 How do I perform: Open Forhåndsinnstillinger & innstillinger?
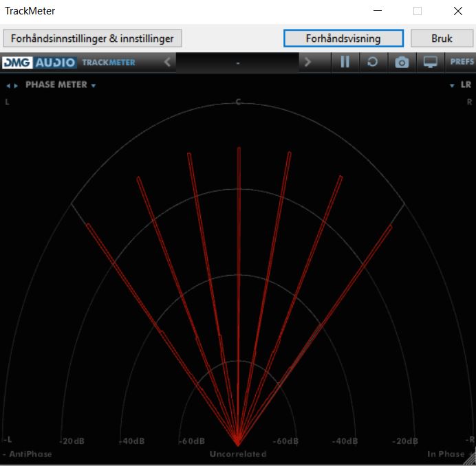pos(92,38)
